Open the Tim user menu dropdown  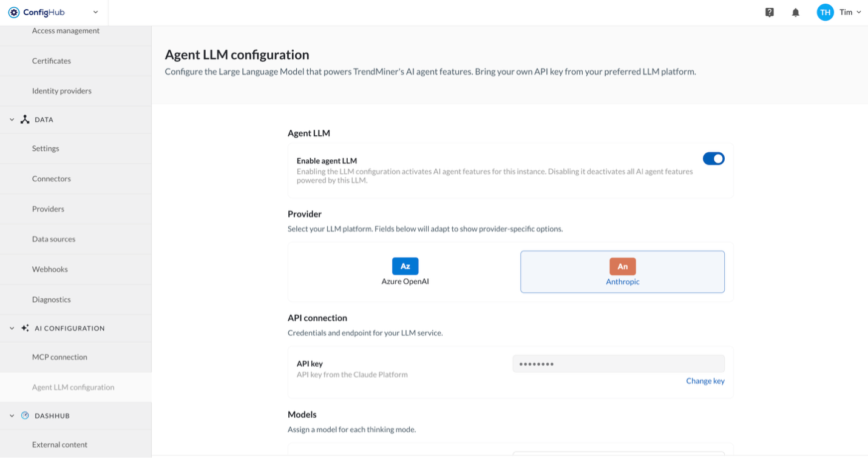(x=850, y=12)
